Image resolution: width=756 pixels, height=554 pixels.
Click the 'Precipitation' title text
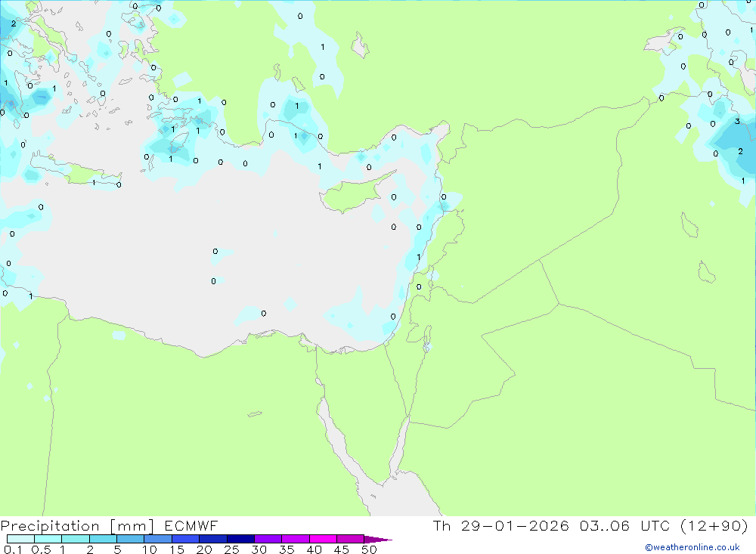tap(50, 526)
